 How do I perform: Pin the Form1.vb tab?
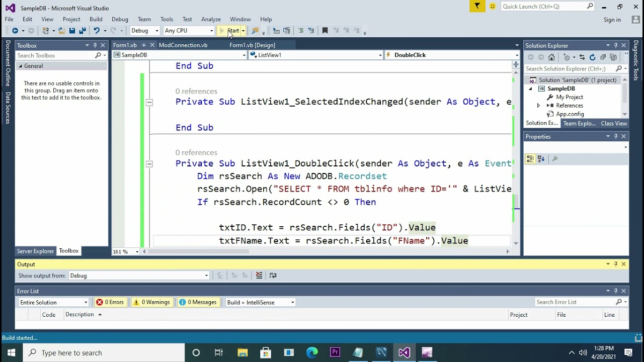(143, 45)
